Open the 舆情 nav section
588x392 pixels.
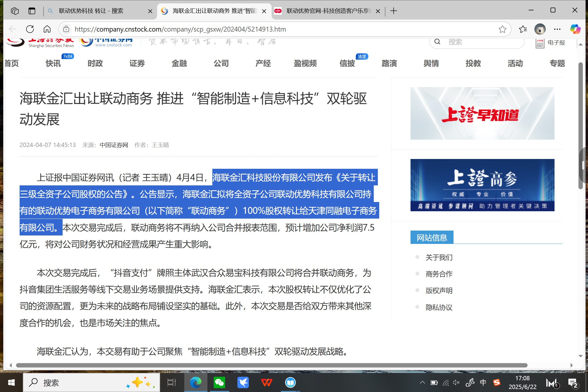tap(431, 63)
